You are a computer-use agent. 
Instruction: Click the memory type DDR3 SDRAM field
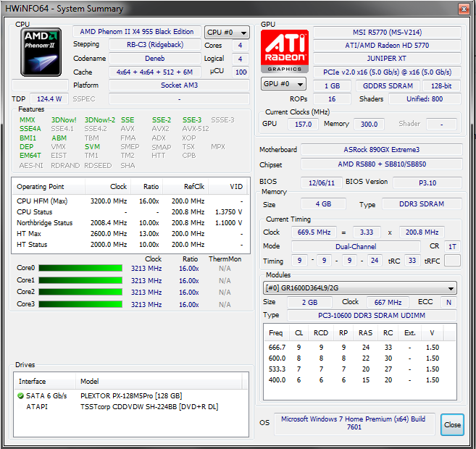(x=422, y=204)
